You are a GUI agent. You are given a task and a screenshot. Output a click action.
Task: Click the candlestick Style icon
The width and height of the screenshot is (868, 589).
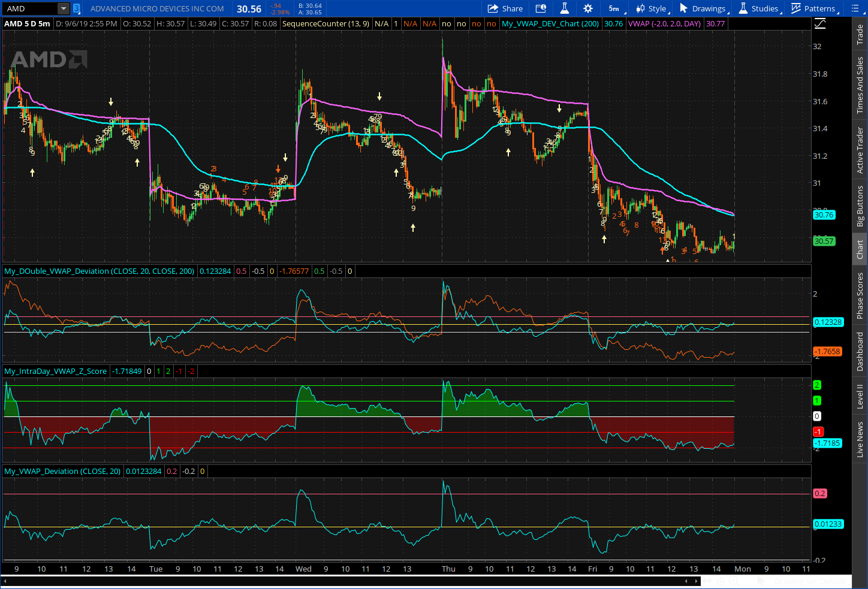click(x=641, y=8)
